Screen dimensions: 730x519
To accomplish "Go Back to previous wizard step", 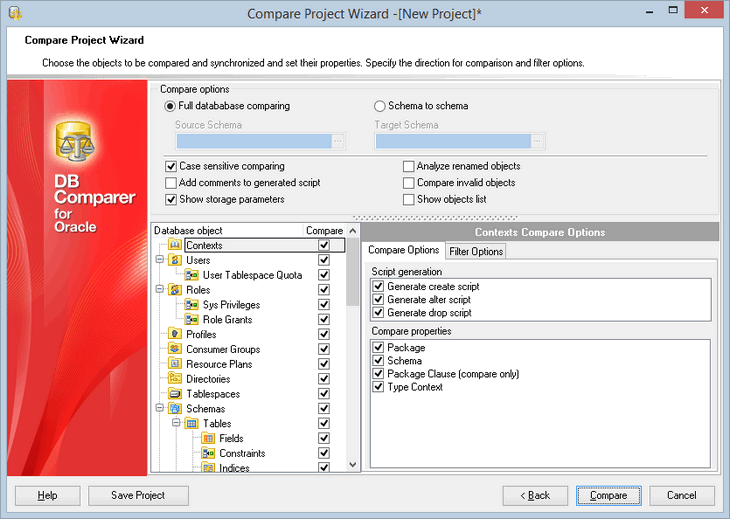I will [535, 495].
